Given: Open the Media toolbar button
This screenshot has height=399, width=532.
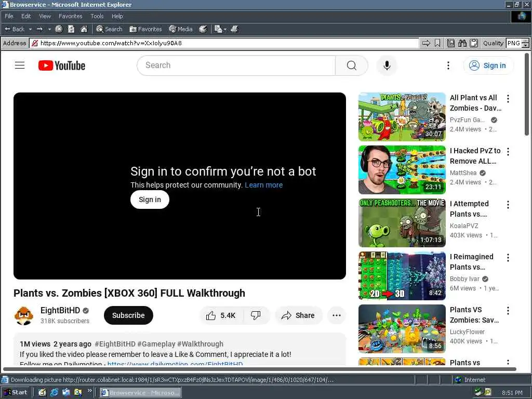Looking at the screenshot, I should click(x=180, y=29).
